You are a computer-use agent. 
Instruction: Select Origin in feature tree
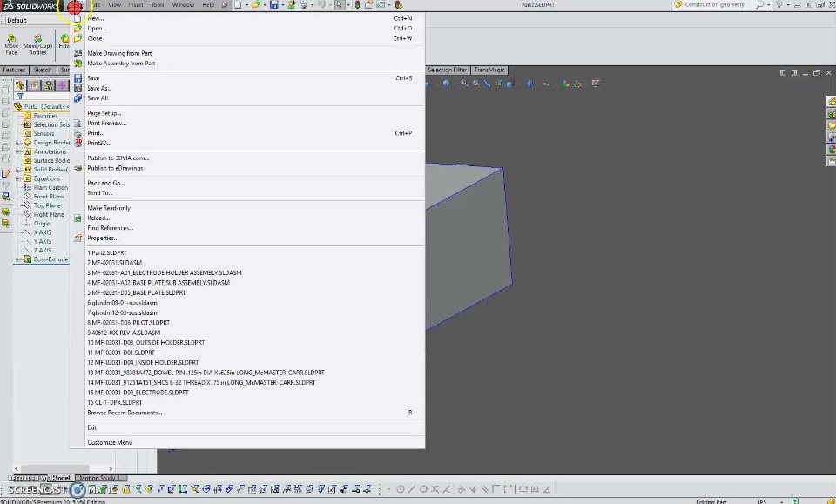pos(42,223)
